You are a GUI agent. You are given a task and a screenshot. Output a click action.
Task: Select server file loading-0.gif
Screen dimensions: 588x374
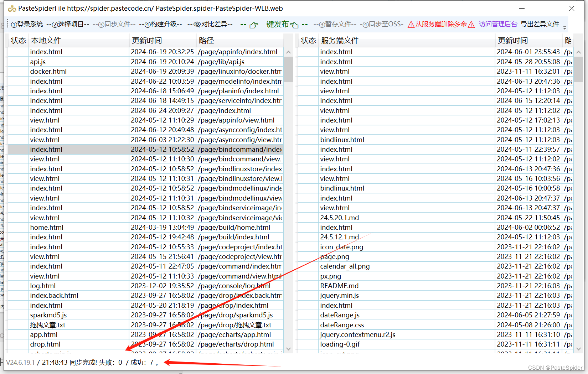pyautogui.click(x=340, y=344)
